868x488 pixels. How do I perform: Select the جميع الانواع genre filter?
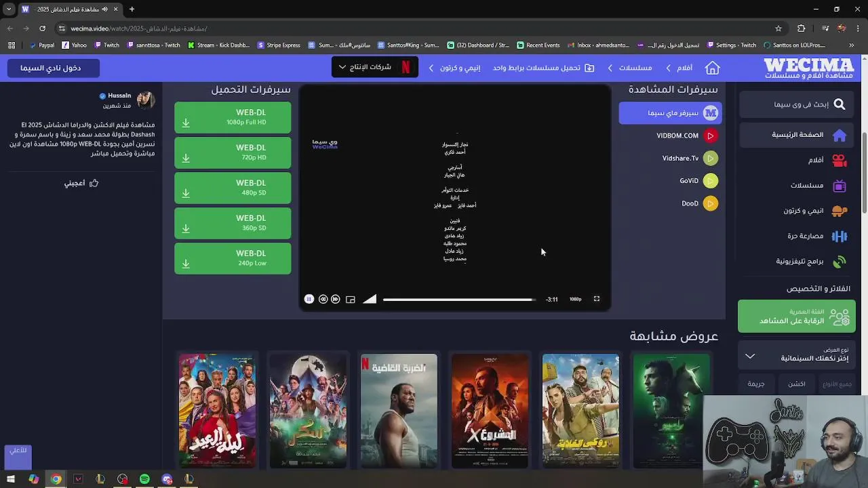pos(837,384)
